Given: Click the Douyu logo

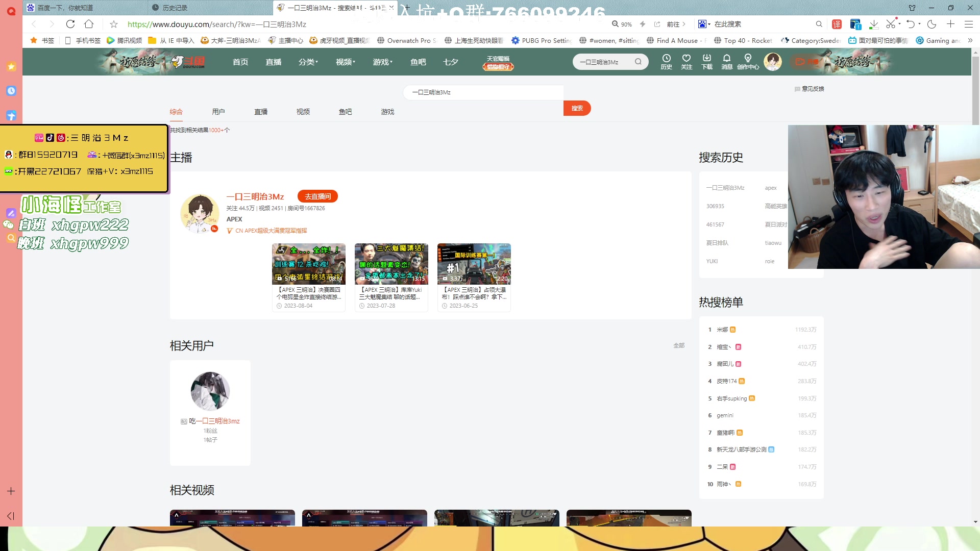Looking at the screenshot, I should pos(188,62).
